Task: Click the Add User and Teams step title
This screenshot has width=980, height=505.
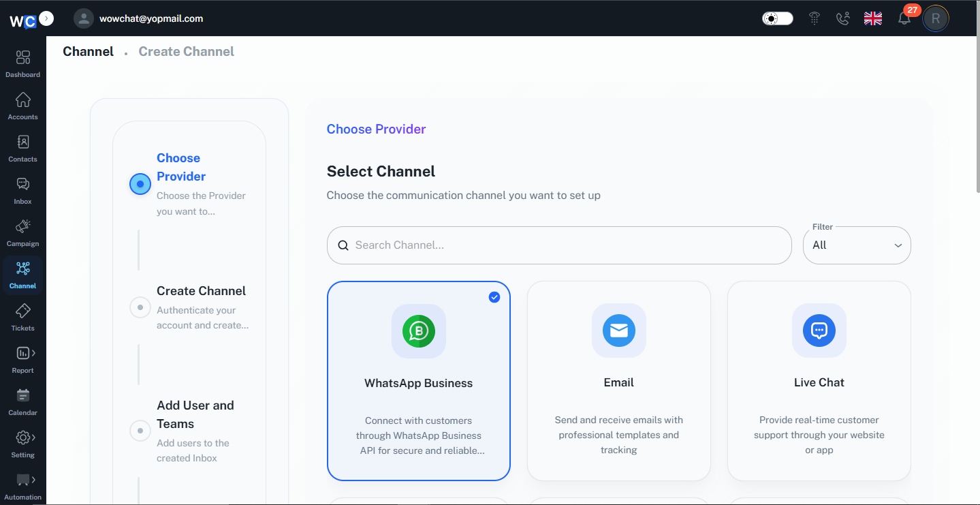Action: [195, 414]
